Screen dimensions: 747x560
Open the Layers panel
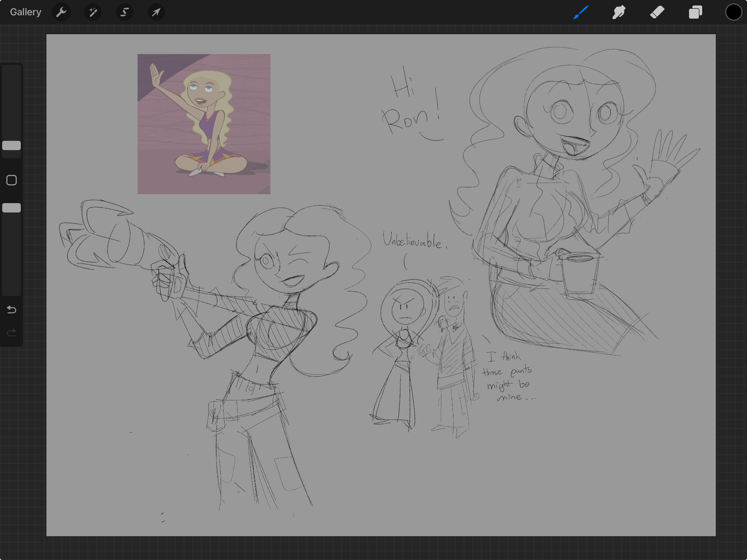695,12
